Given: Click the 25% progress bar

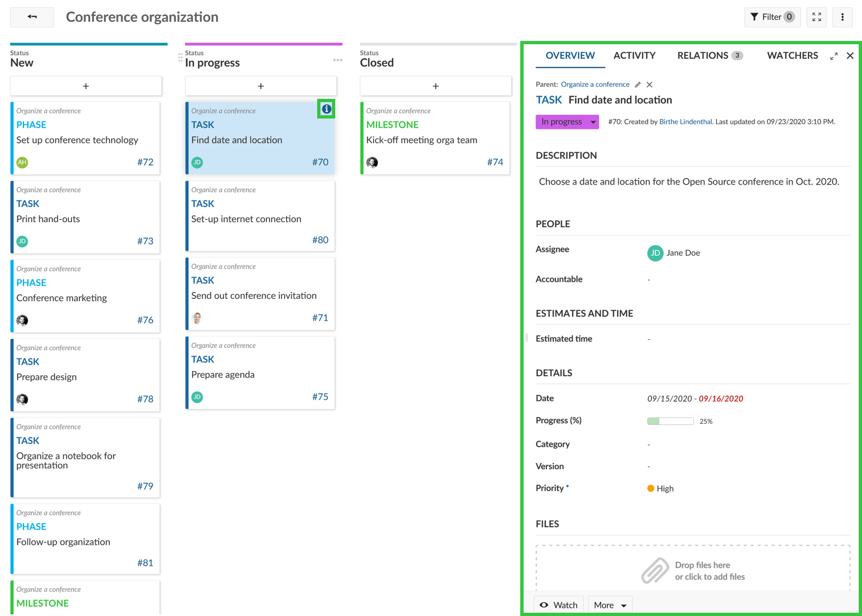Looking at the screenshot, I should (670, 421).
